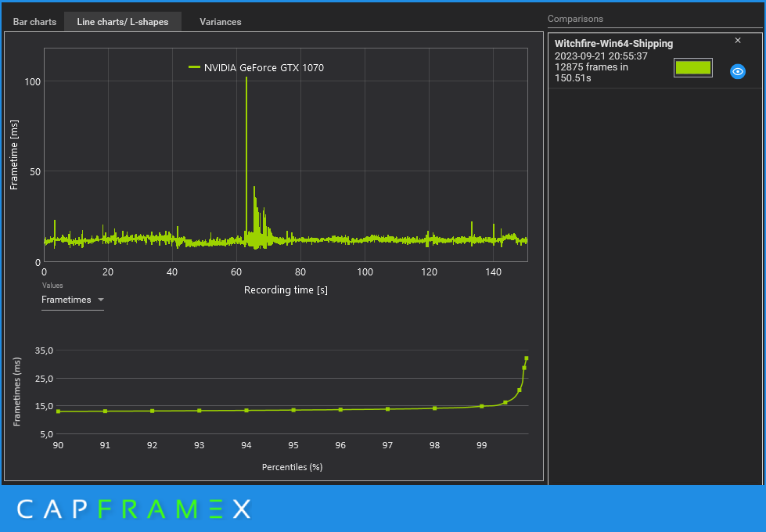Click the topmost L-shape curve point
This screenshot has height=532, width=766.
(526, 358)
